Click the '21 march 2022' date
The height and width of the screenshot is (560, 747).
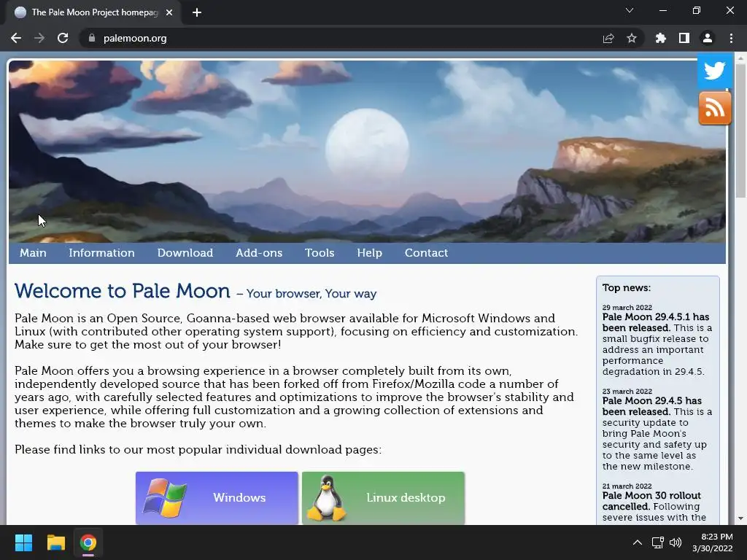[x=627, y=486]
